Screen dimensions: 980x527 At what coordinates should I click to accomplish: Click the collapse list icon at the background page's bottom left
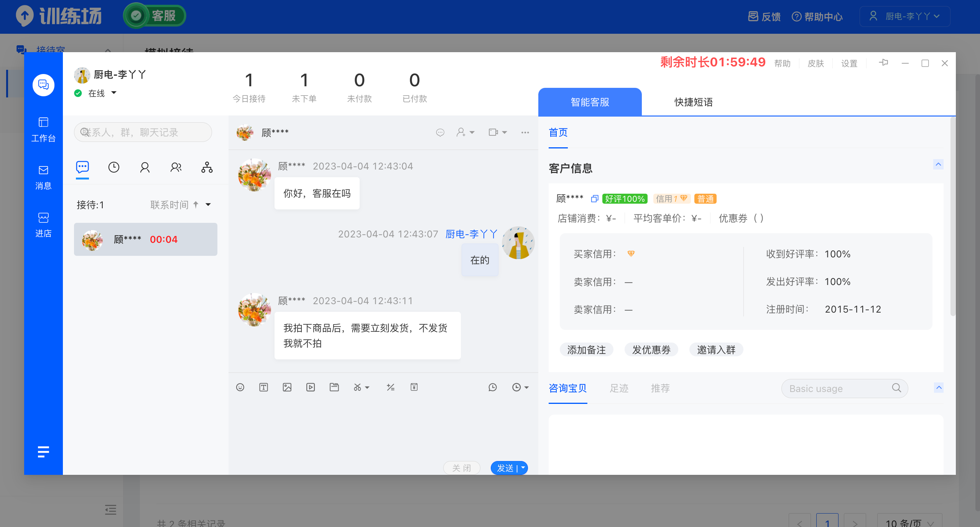pos(110,510)
